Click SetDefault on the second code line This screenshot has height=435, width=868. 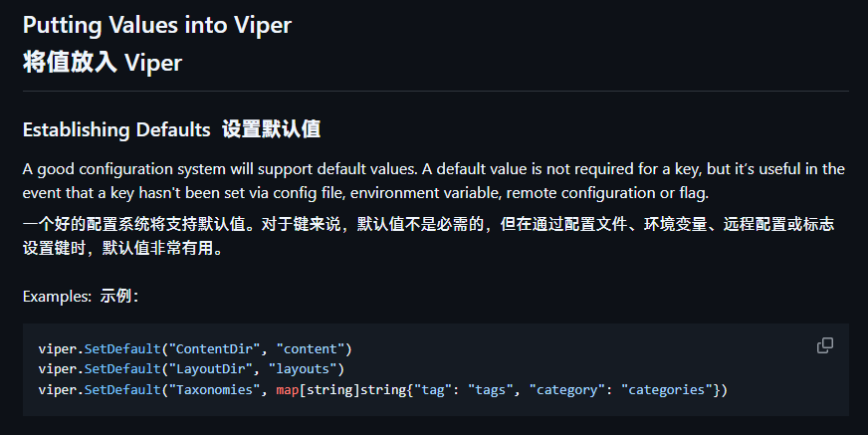pos(121,369)
